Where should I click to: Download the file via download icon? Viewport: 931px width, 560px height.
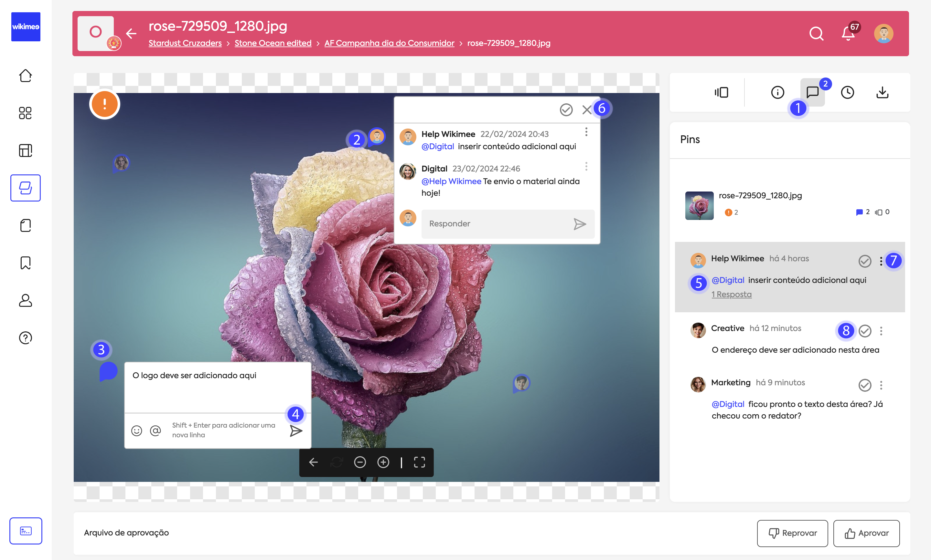pos(882,92)
